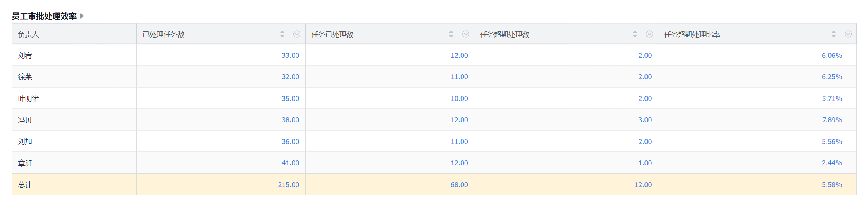Click total 12.00 超期处理数 in 总计 row
Viewport: 868px width, 219px height.
pyautogui.click(x=643, y=185)
